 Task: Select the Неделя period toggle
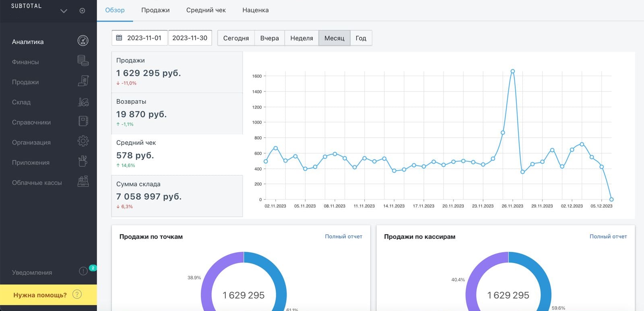[301, 38]
